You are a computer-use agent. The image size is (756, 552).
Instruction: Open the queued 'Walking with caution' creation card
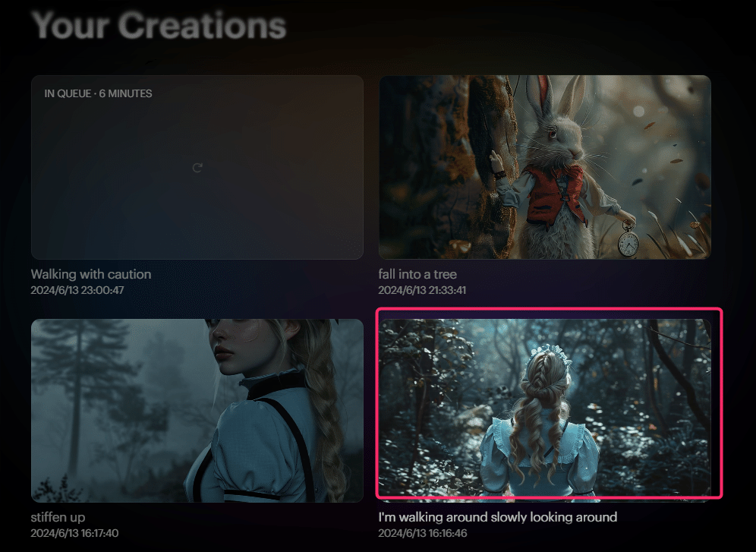(197, 167)
